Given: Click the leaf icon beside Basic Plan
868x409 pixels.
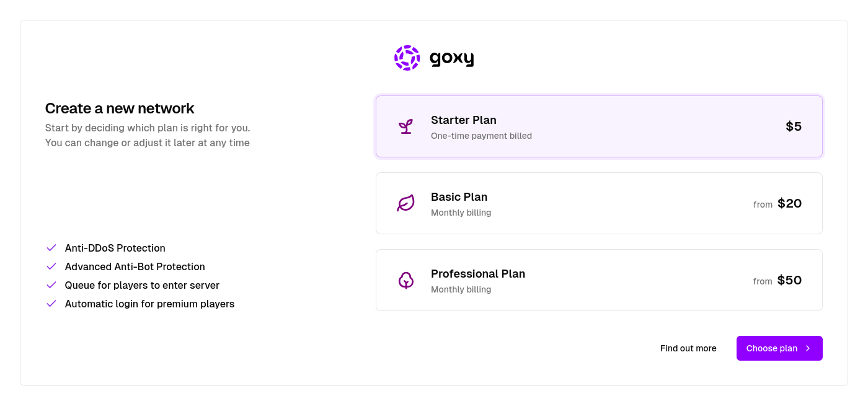Looking at the screenshot, I should tap(405, 203).
